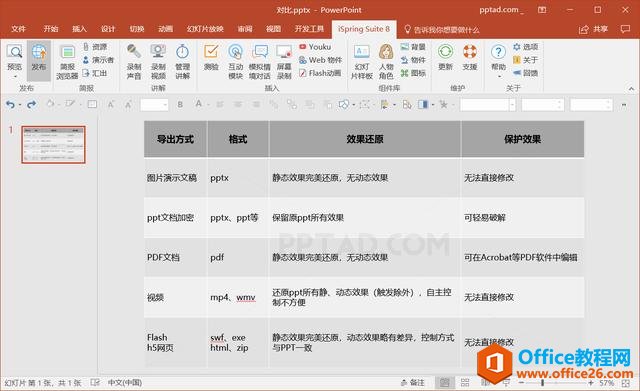Switch to normal view in status bar
Viewport: 640px width, 391px height.
tap(444, 382)
